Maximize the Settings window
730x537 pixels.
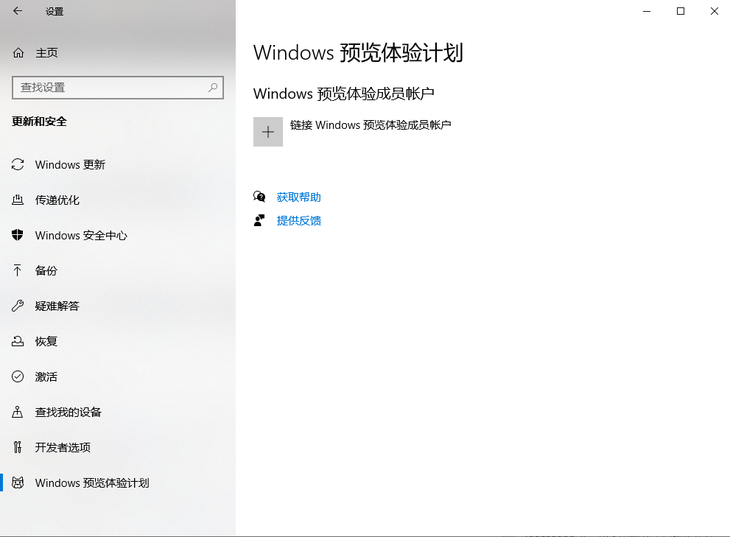(681, 11)
